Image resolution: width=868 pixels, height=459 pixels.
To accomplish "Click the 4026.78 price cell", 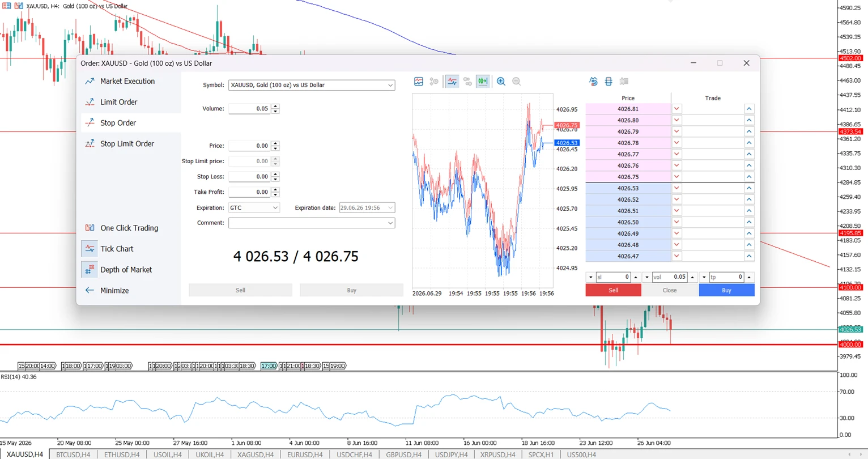I will point(628,143).
